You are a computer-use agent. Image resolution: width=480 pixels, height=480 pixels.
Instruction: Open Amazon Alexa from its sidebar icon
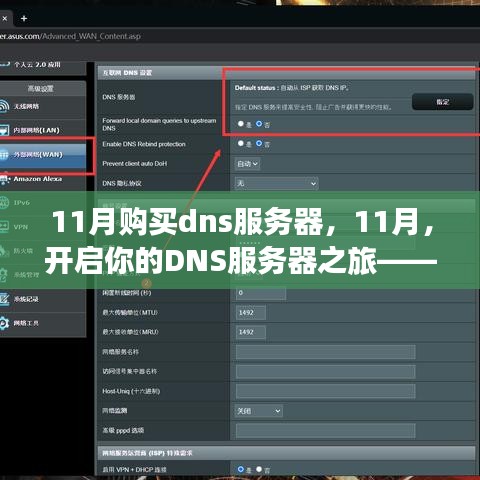4,179
